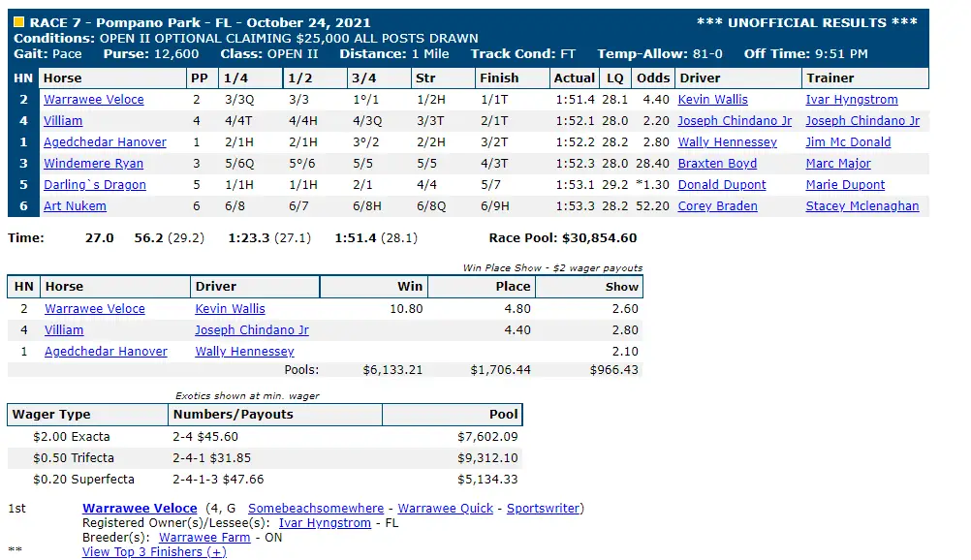971x560 pixels.
Task: Select the Win pool amount $6,133.21
Action: 392,370
